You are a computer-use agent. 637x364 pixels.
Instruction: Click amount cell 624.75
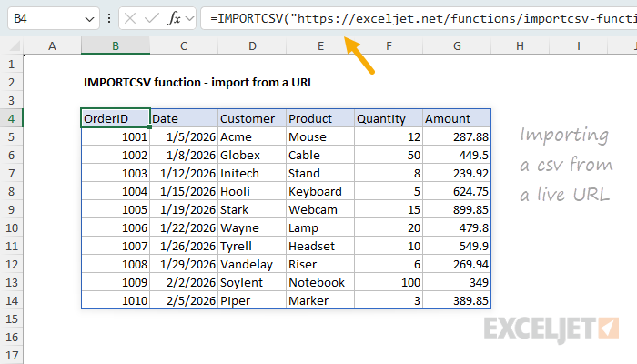457,191
